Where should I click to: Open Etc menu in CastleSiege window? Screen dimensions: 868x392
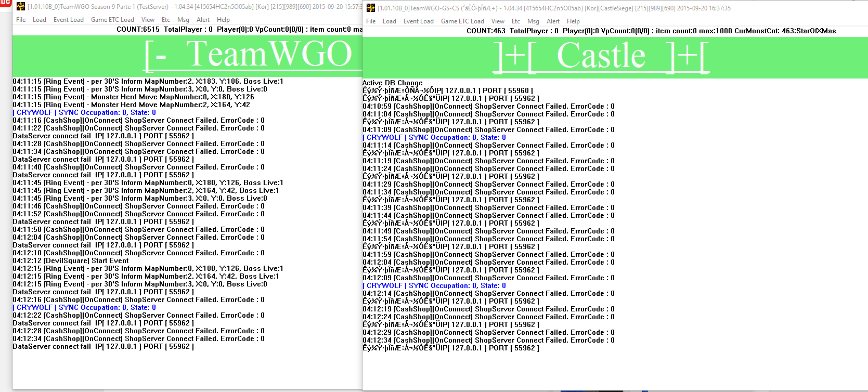point(516,21)
